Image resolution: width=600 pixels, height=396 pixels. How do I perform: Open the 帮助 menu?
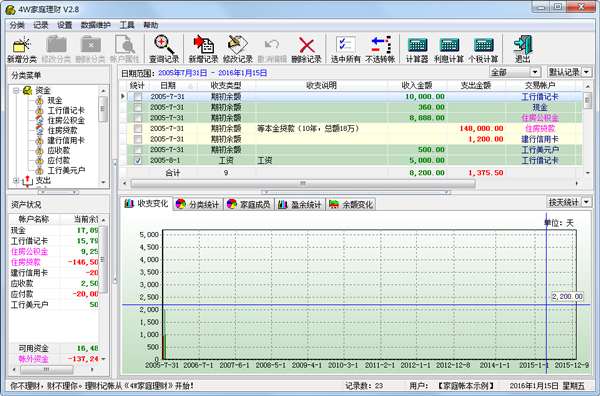[150, 25]
